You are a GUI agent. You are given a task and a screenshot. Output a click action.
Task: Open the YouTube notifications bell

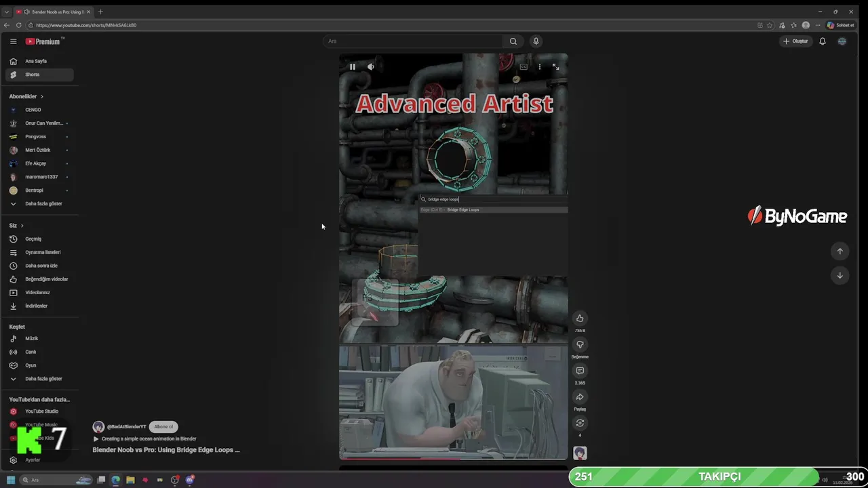tap(823, 41)
